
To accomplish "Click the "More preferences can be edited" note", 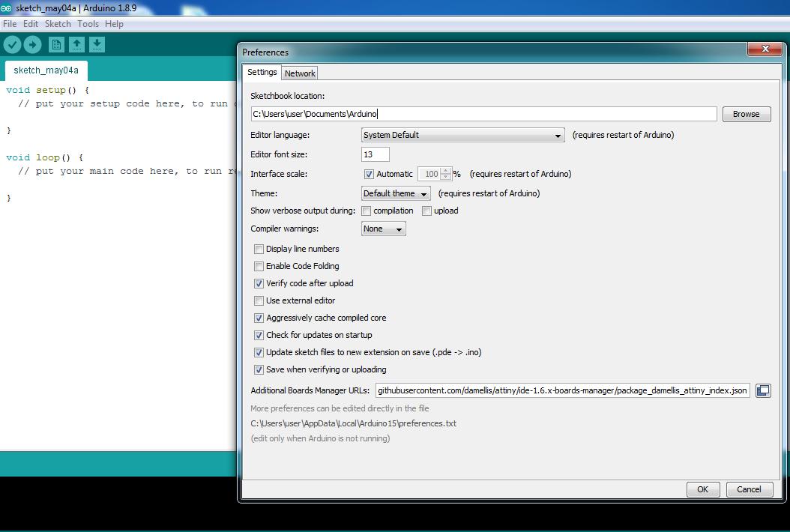I will click(x=340, y=408).
